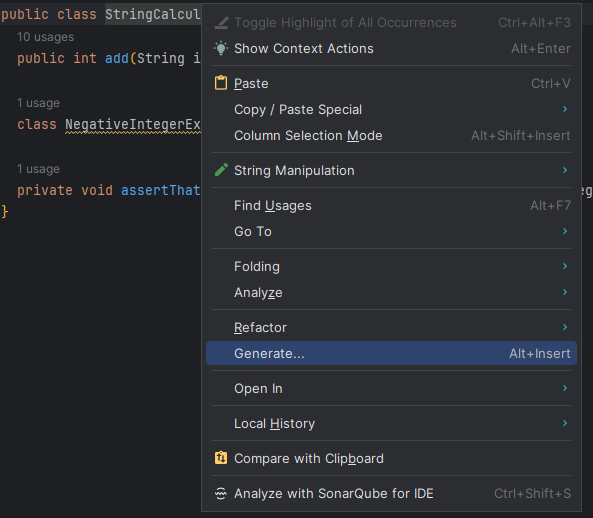Expand the Go To submenu chevron
The height and width of the screenshot is (518, 593).
coord(565,231)
